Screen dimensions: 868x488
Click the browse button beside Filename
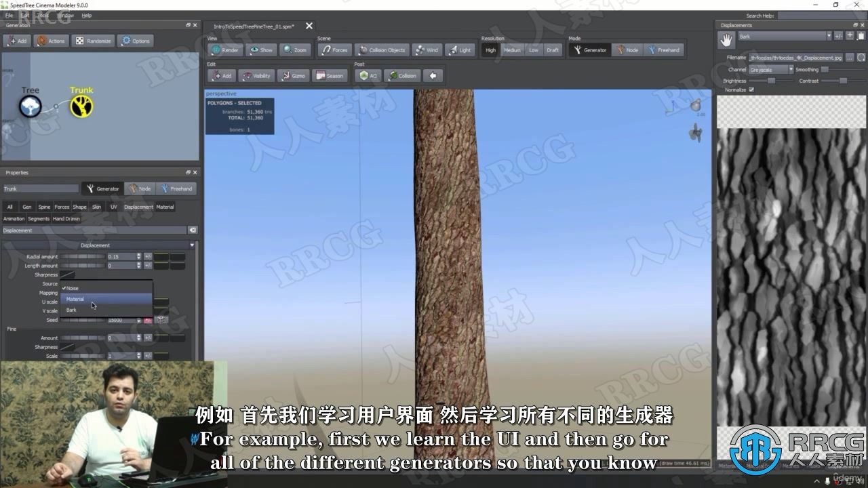click(x=850, y=58)
